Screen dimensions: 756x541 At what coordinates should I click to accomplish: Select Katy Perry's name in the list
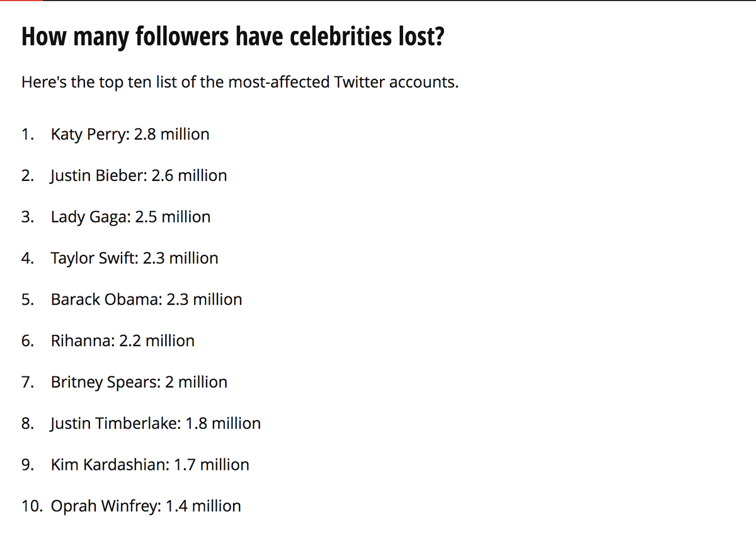click(90, 134)
